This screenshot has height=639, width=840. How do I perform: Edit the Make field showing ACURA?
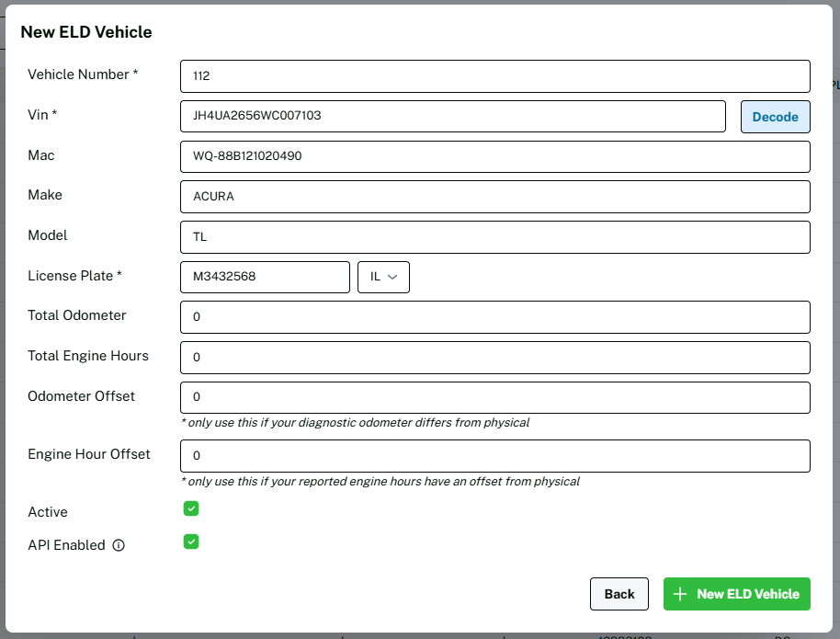point(494,197)
